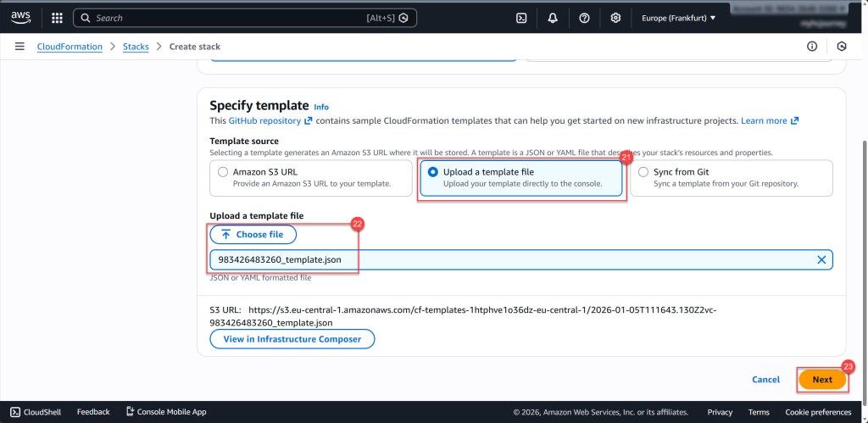Open the CloudFormation breadcrumb link

70,47
